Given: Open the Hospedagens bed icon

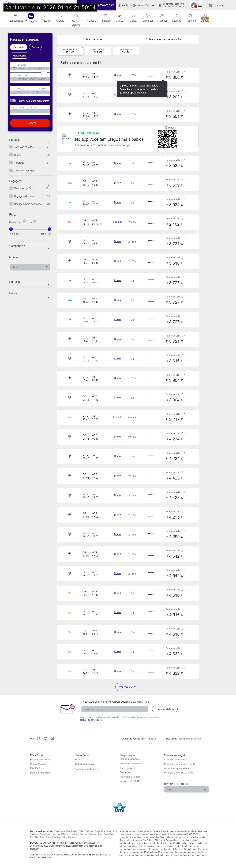Looking at the screenshot, I should (x=15, y=16).
